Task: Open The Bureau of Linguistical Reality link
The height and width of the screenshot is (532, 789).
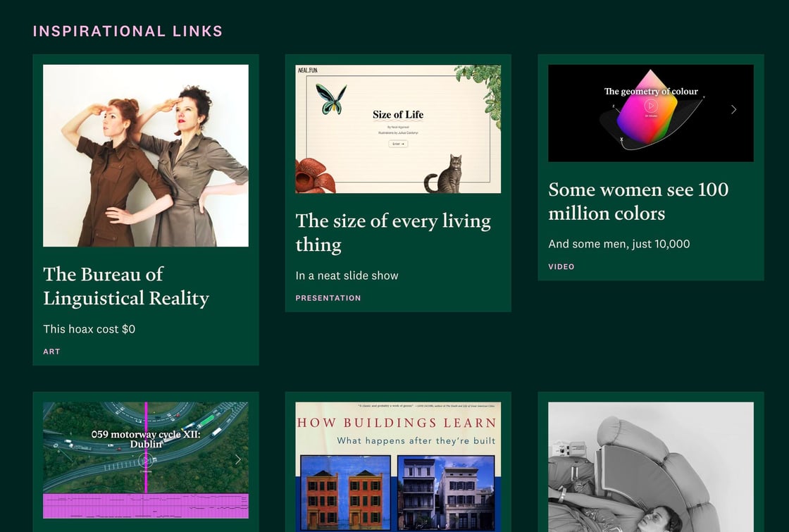Action: pyautogui.click(x=125, y=286)
